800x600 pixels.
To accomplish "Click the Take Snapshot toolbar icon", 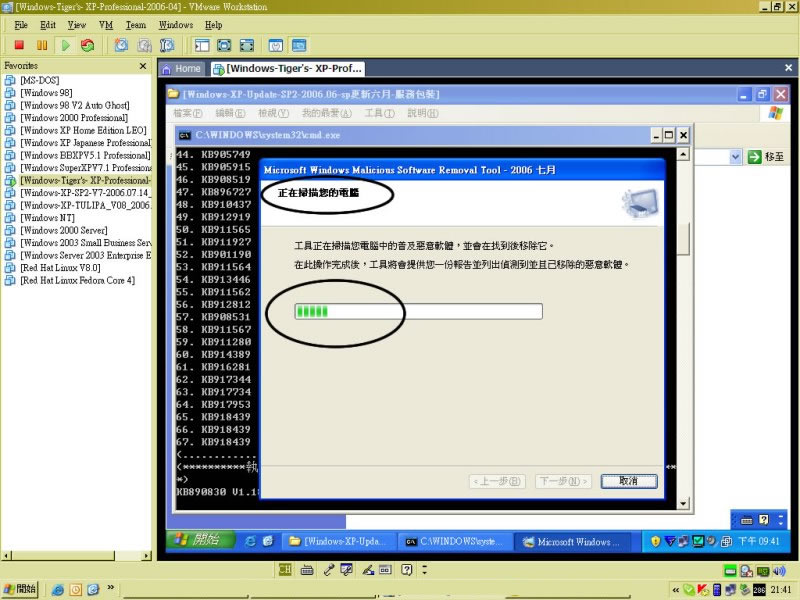I will [121, 45].
